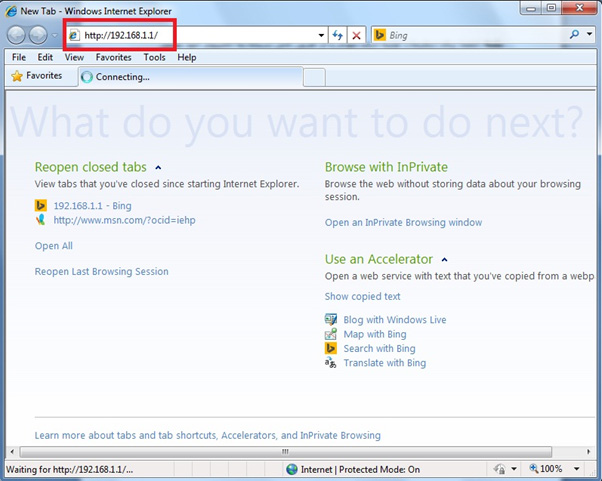This screenshot has height=481, width=602.
Task: Click the Forward navigation arrow button
Action: pyautogui.click(x=38, y=35)
